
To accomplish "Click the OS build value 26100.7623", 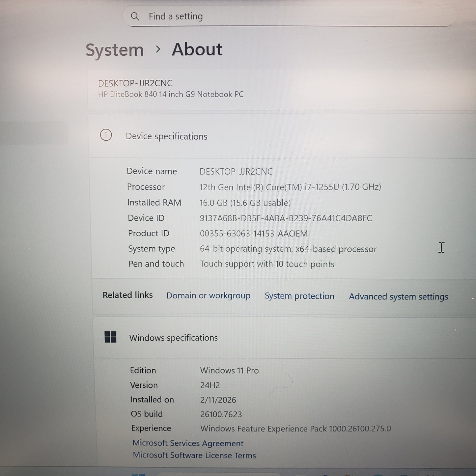I will click(221, 414).
